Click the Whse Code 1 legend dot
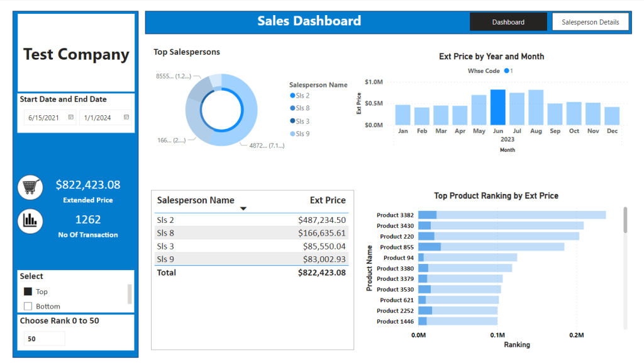The image size is (644, 364). [506, 71]
